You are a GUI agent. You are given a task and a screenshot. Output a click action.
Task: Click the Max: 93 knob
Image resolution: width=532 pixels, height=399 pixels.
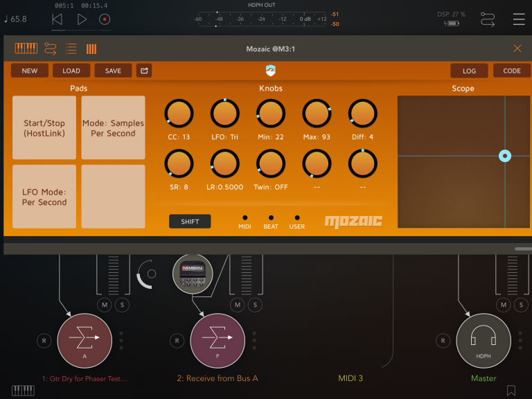(317, 114)
